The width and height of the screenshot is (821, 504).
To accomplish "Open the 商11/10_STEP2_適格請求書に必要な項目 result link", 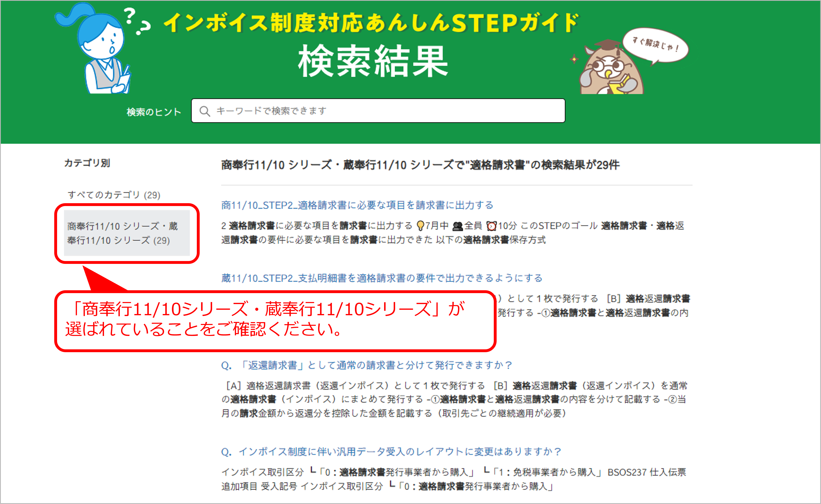I will point(357,205).
